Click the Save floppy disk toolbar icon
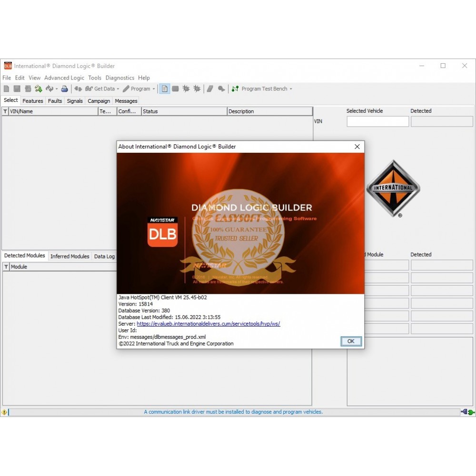This screenshot has width=476, height=476. [x=17, y=89]
